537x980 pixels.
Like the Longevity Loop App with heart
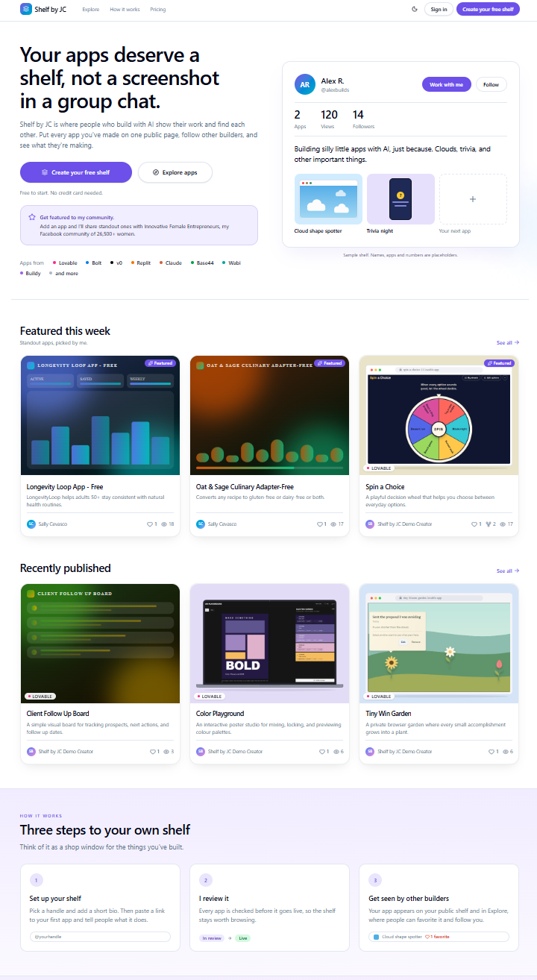151,524
